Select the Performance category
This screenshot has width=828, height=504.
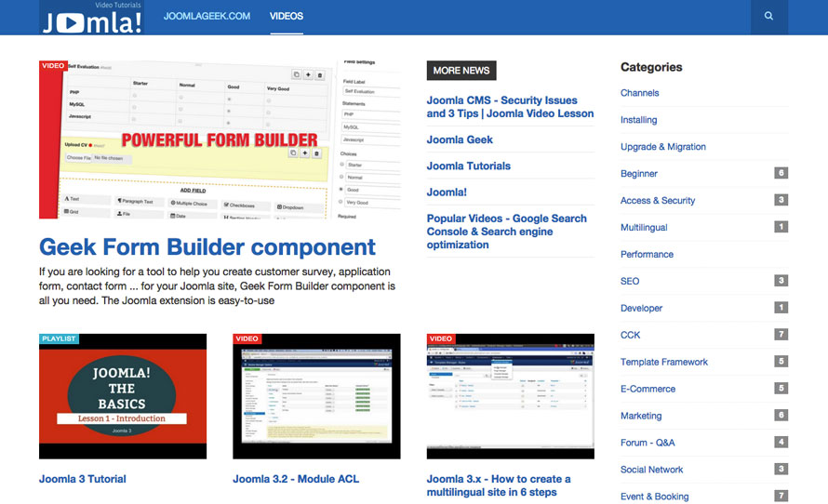[647, 255]
